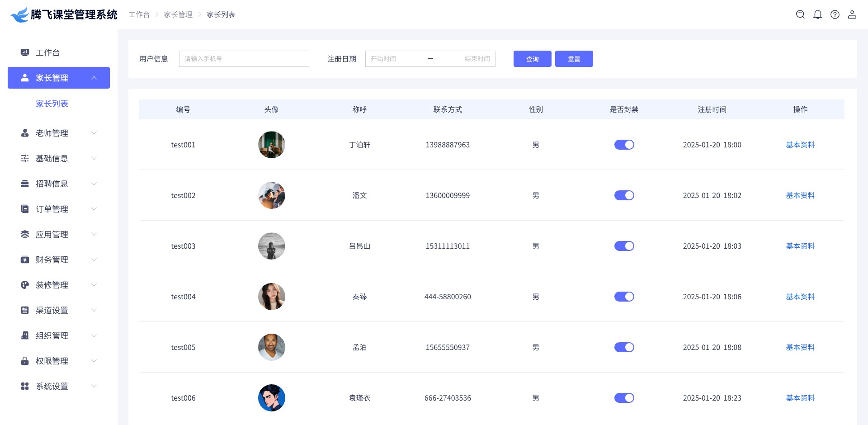
Task: Click the 权限管理 lock icon
Action: [x=25, y=361]
